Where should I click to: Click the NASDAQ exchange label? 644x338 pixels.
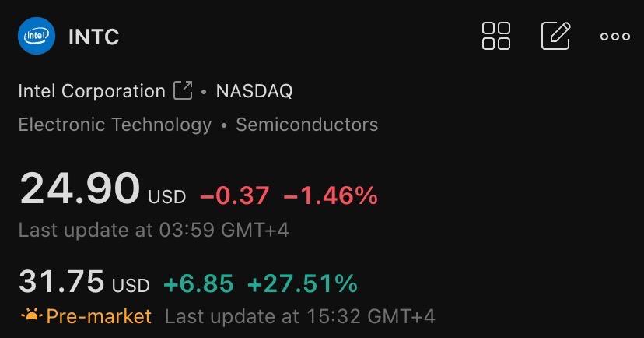point(254,91)
